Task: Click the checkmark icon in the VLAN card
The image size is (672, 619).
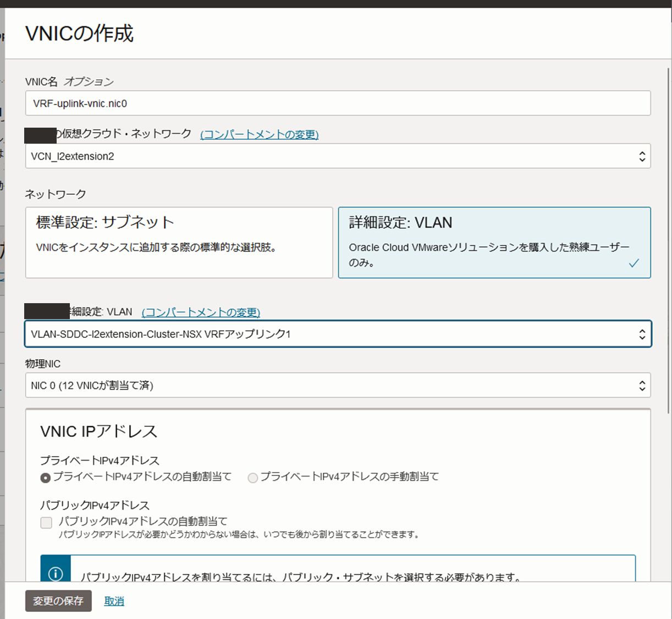Action: click(x=634, y=263)
